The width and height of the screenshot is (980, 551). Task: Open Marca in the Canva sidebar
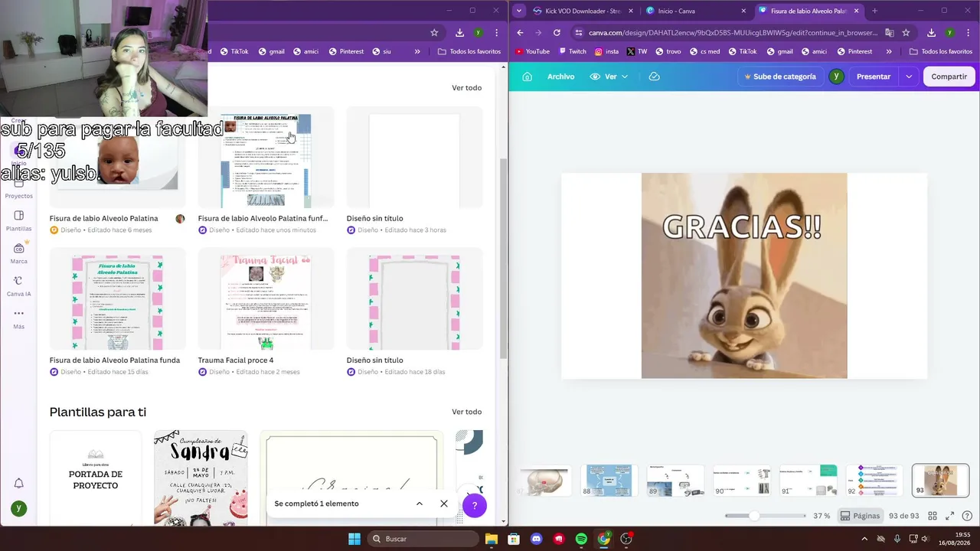point(19,253)
